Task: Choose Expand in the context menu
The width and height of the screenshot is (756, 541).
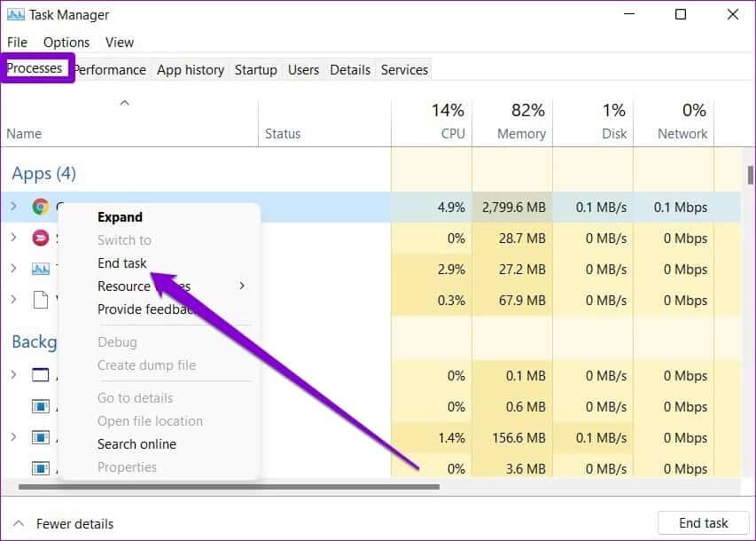Action: [x=120, y=217]
